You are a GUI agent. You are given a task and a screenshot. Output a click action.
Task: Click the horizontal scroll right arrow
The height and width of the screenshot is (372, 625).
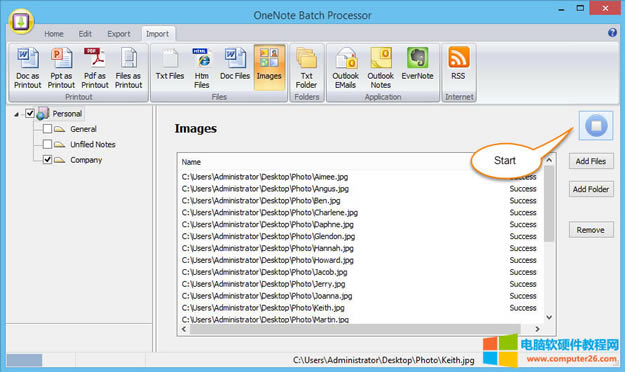[x=537, y=329]
